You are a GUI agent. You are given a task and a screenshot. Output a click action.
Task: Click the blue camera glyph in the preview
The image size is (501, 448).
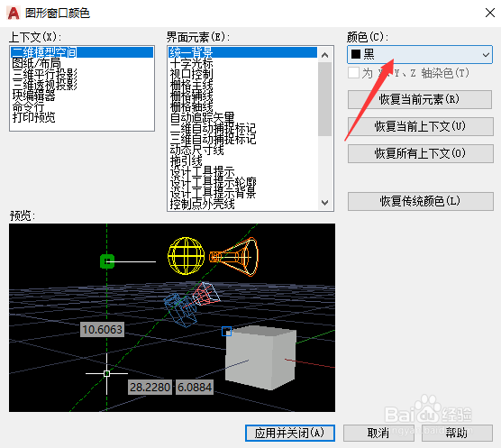point(180,310)
